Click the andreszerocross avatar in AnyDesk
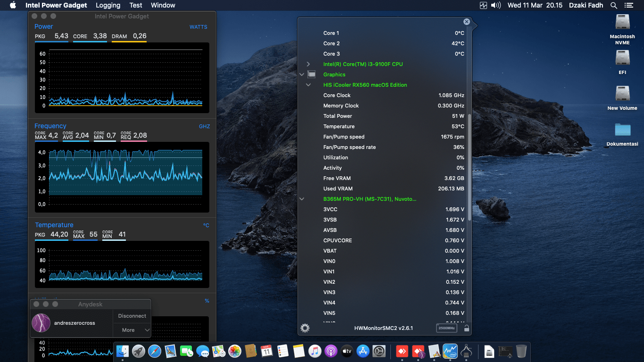This screenshot has width=644, height=362. (x=41, y=323)
